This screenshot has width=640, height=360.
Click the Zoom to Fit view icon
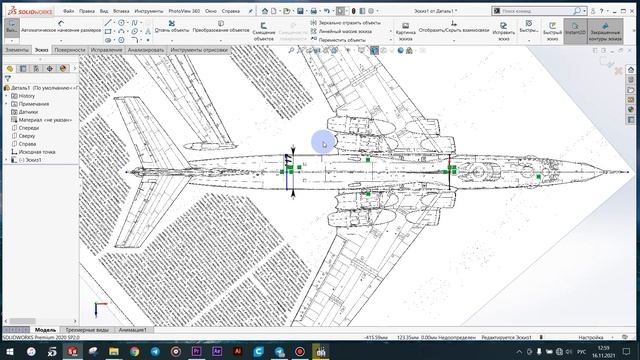point(291,50)
